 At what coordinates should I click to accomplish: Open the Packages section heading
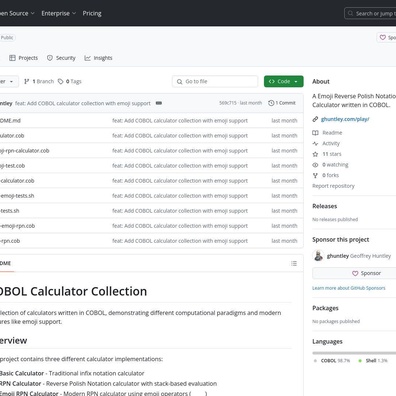point(325,308)
